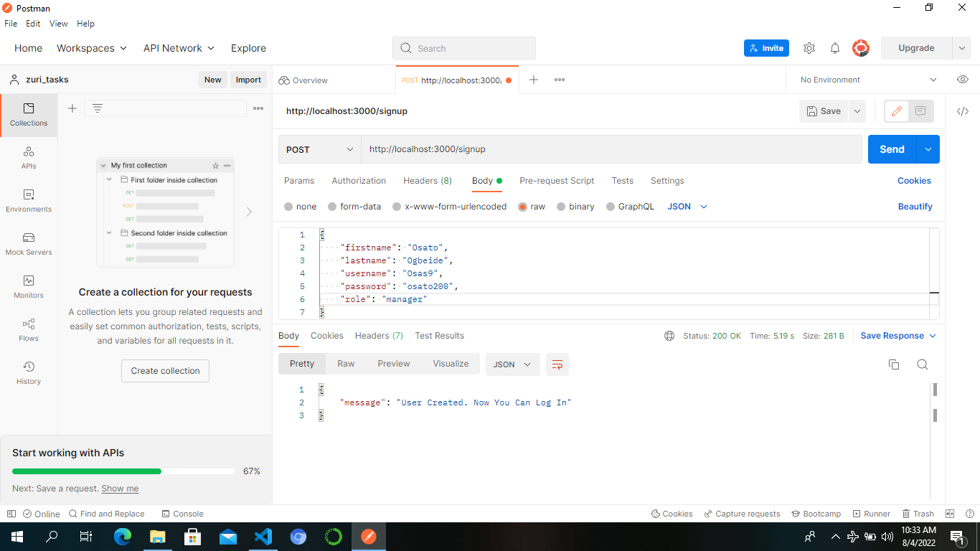980x551 pixels.
Task: Switch to the Pre-request Script tab
Action: tap(557, 181)
